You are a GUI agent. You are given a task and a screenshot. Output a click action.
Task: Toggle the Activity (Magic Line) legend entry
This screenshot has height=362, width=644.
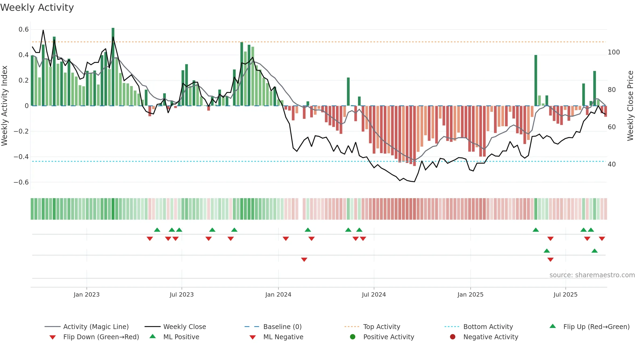coord(87,327)
